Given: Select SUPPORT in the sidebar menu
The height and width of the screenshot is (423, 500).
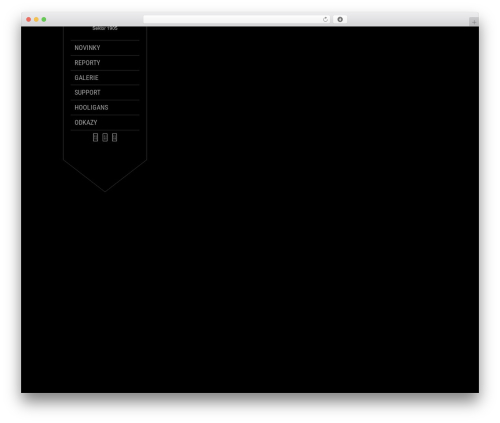Looking at the screenshot, I should [87, 92].
